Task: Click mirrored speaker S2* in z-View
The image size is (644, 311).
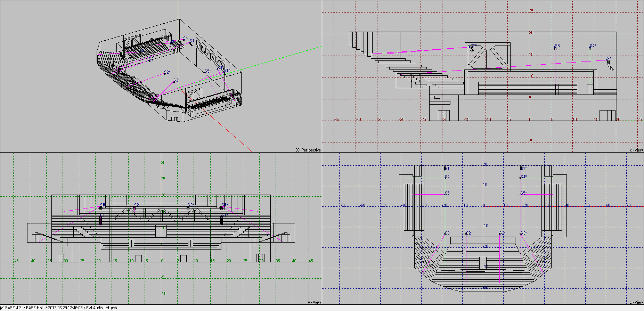Action: tap(500, 234)
